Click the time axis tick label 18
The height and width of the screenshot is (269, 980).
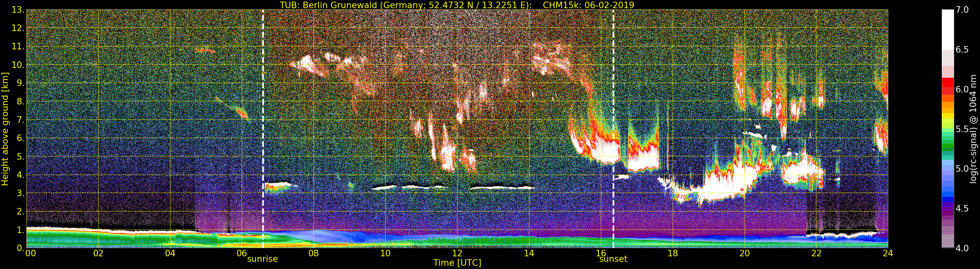click(673, 253)
